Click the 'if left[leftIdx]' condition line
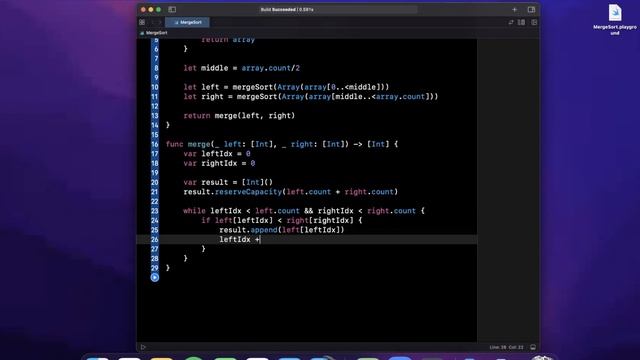Screen dimensions: 640x360 [282, 220]
